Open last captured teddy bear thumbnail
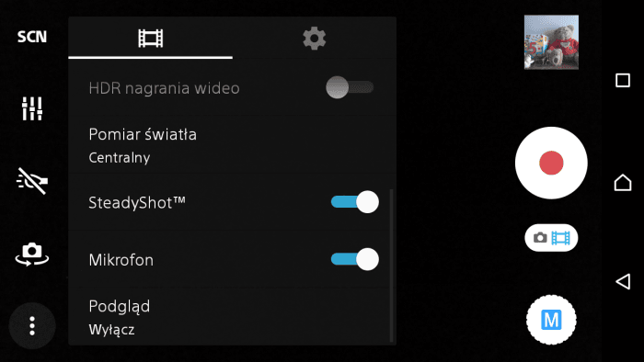 coord(551,42)
